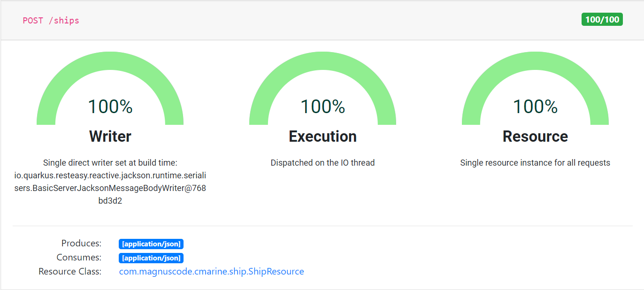The width and height of the screenshot is (644, 290).
Task: Click the 100/100 score badge
Action: click(x=602, y=19)
